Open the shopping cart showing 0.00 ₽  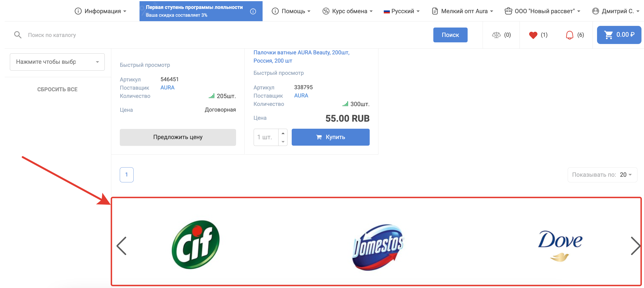click(x=619, y=35)
